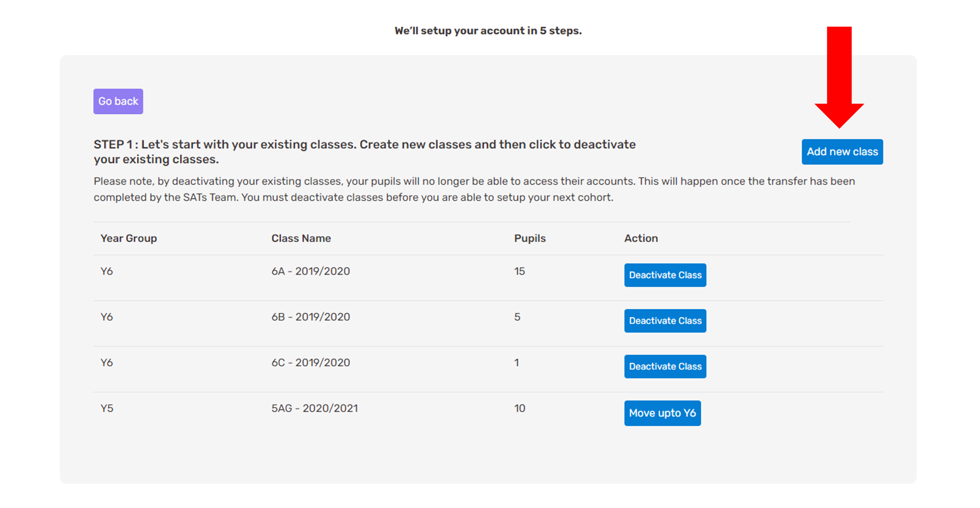Screen dimensions: 980x508
Task: Add a new class
Action: 842,152
